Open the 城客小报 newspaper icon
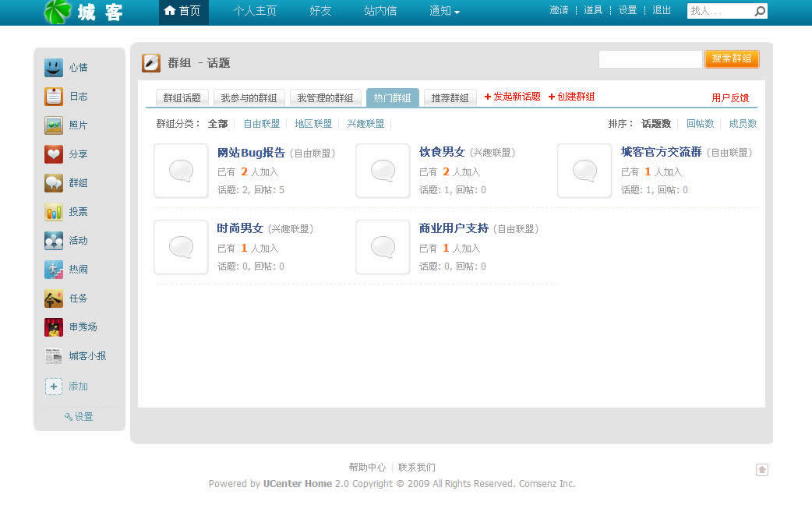The height and width of the screenshot is (526, 812). [x=53, y=355]
